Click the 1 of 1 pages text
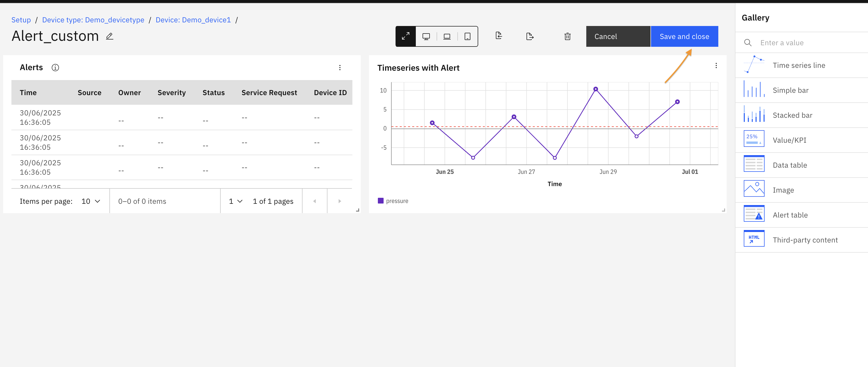Viewport: 868px width, 367px height. [x=273, y=201]
